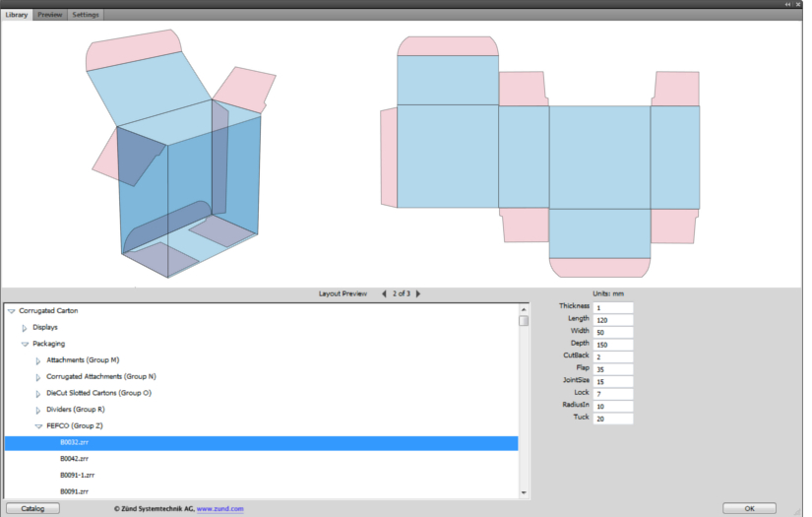The image size is (812, 517).
Task: Click the JointSize input field
Action: click(612, 381)
